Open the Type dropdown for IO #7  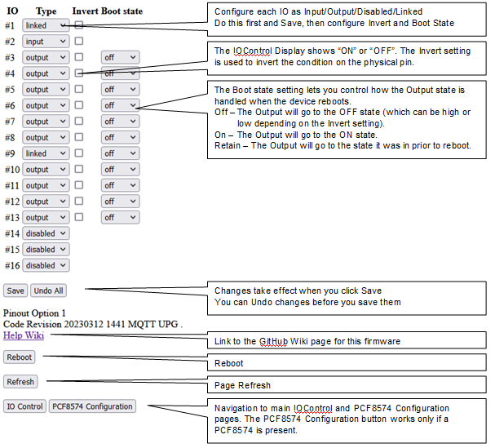pyautogui.click(x=46, y=122)
